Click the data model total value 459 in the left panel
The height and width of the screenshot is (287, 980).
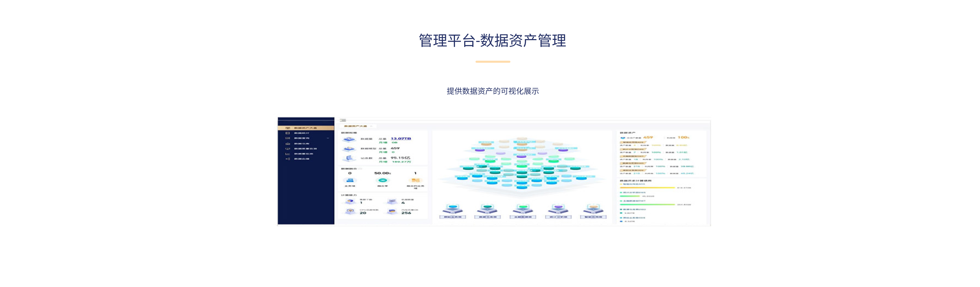coord(395,148)
